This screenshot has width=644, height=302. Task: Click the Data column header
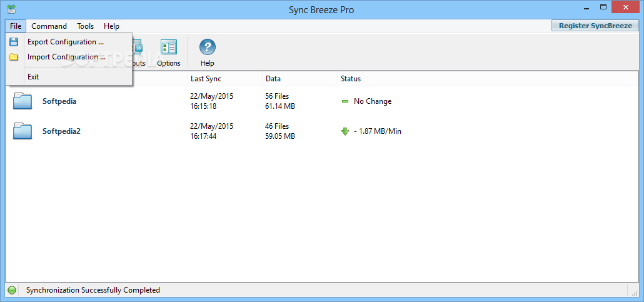coord(300,79)
